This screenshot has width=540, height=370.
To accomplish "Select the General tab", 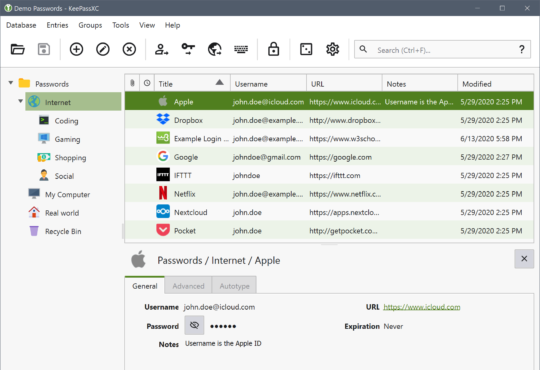I will pyautogui.click(x=145, y=286).
